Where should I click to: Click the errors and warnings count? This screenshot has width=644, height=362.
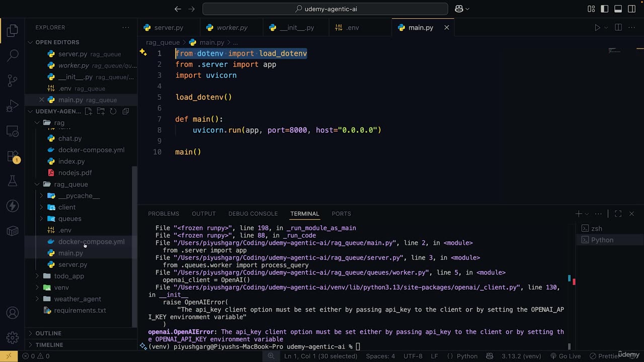(x=36, y=356)
